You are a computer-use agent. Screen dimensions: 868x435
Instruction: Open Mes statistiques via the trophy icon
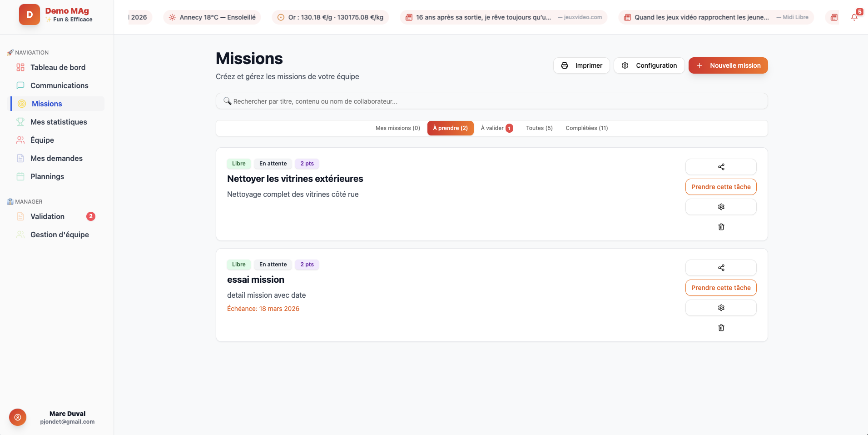click(20, 122)
